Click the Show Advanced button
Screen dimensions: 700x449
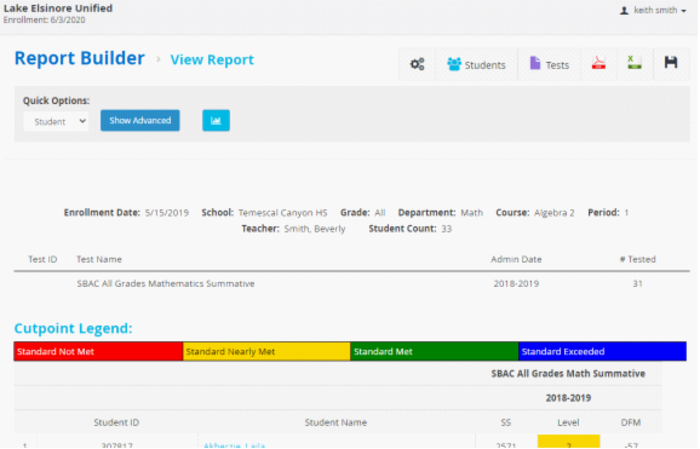(x=140, y=121)
